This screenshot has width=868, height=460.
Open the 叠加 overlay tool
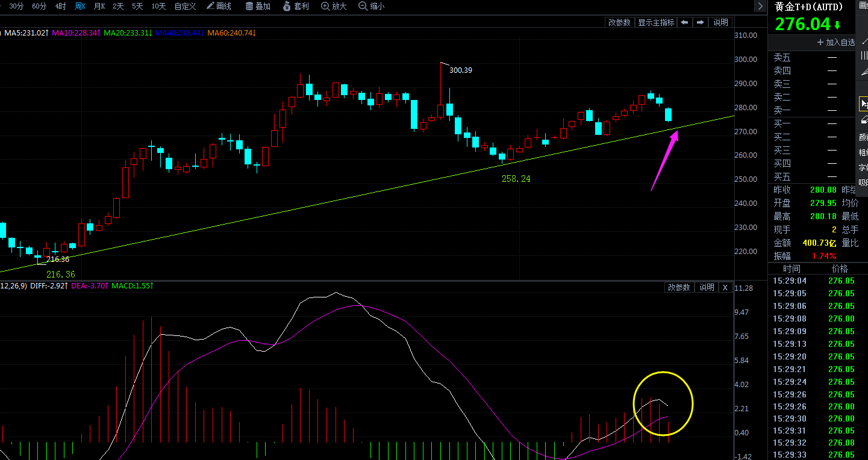pyautogui.click(x=258, y=6)
